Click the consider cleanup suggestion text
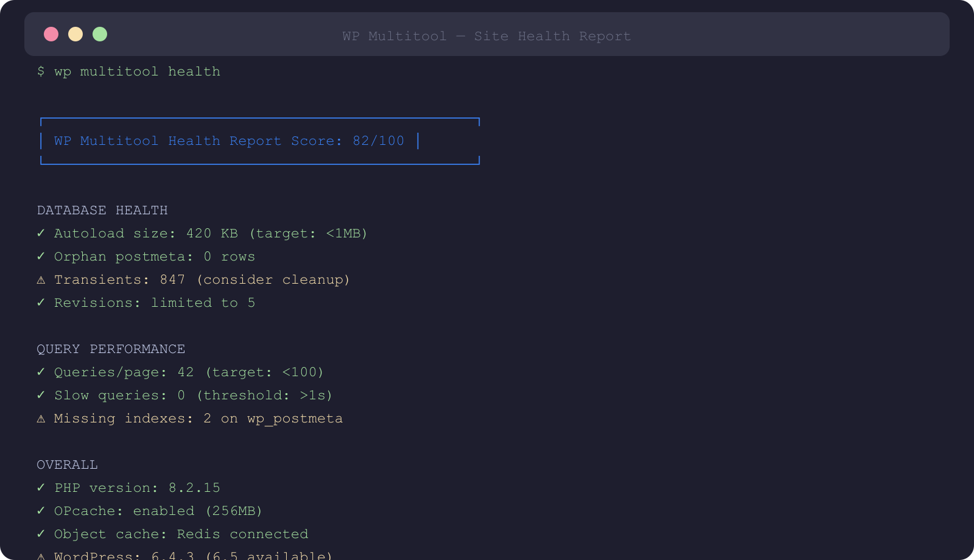 coord(274,279)
